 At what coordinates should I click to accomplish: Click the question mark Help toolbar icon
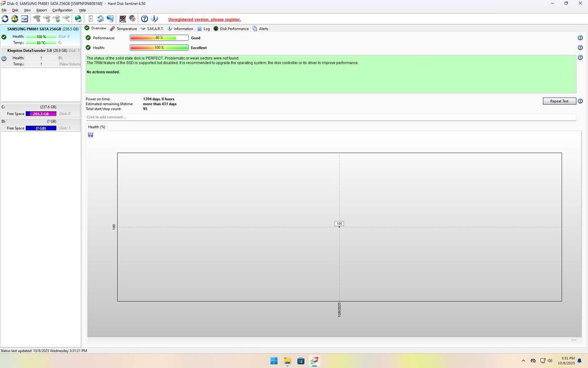coord(145,18)
